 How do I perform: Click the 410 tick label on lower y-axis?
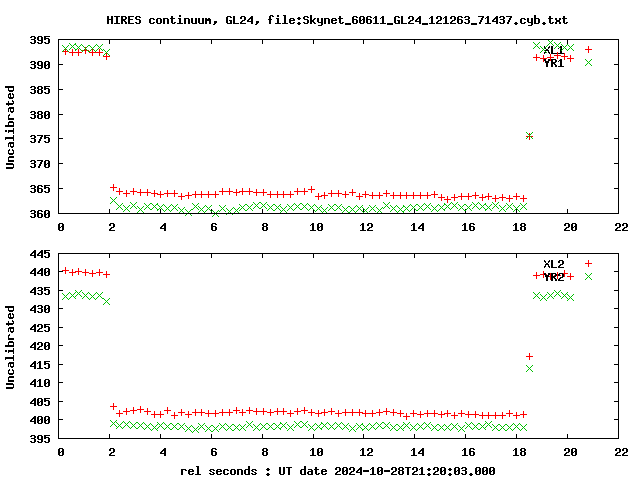(40, 383)
